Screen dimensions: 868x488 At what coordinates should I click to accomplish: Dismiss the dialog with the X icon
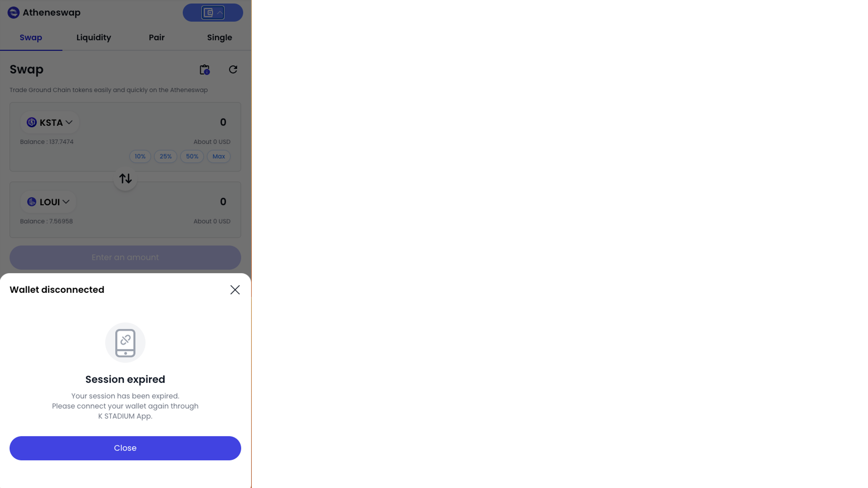(x=235, y=290)
